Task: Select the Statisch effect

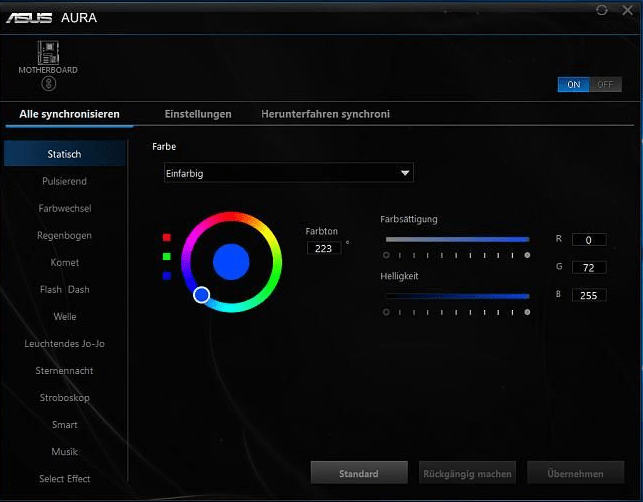Action: [x=64, y=154]
